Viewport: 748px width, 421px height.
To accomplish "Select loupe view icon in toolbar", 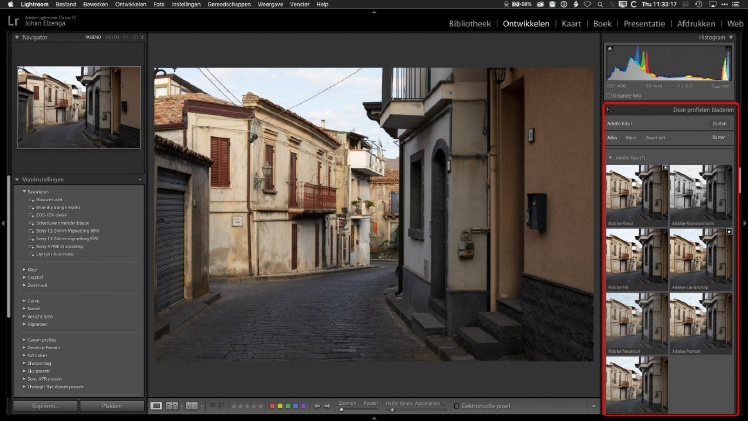I will pyautogui.click(x=156, y=406).
